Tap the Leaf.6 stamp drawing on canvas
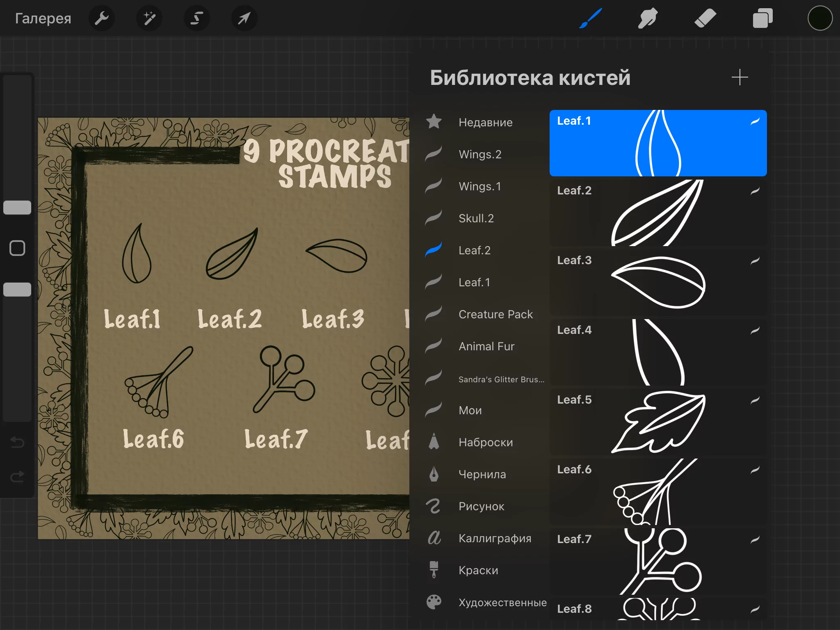The image size is (840, 630). coord(159,382)
